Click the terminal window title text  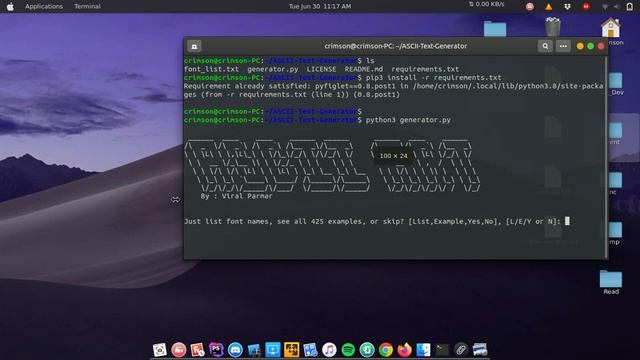tap(396, 46)
